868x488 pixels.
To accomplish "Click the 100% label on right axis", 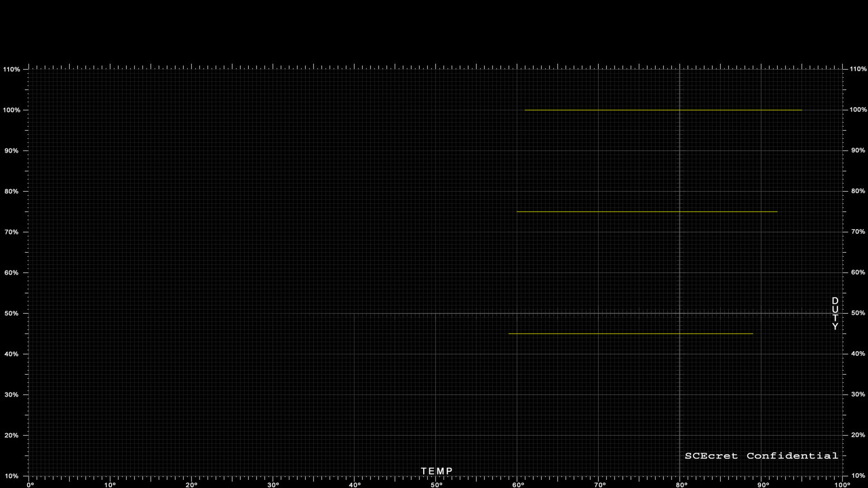I will [x=859, y=110].
